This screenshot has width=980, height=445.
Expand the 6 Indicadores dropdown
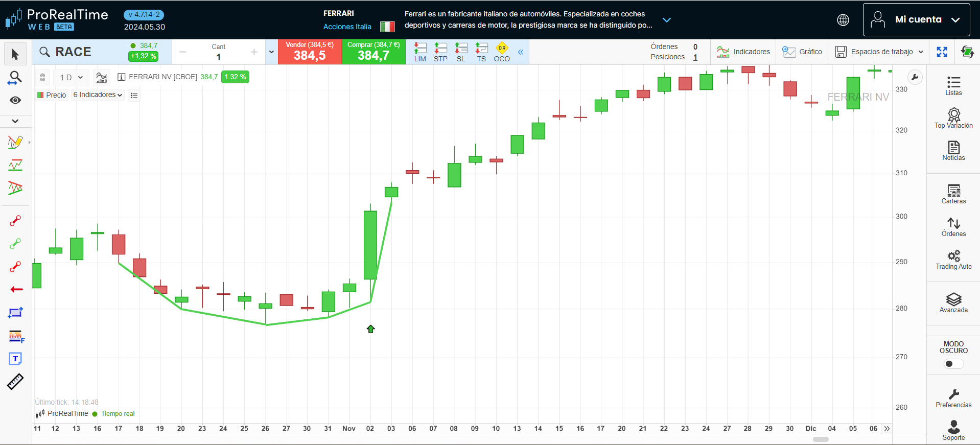(98, 95)
